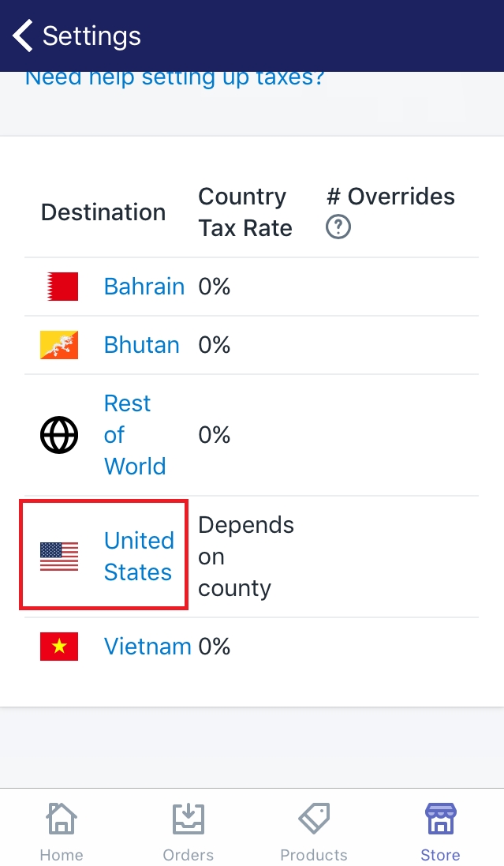Open the Rest of World link
This screenshot has height=866, width=504.
click(x=135, y=435)
